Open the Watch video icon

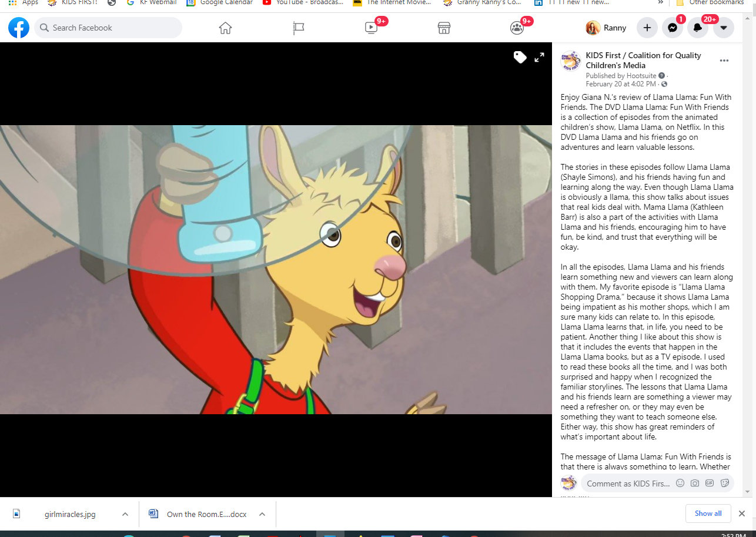click(371, 28)
